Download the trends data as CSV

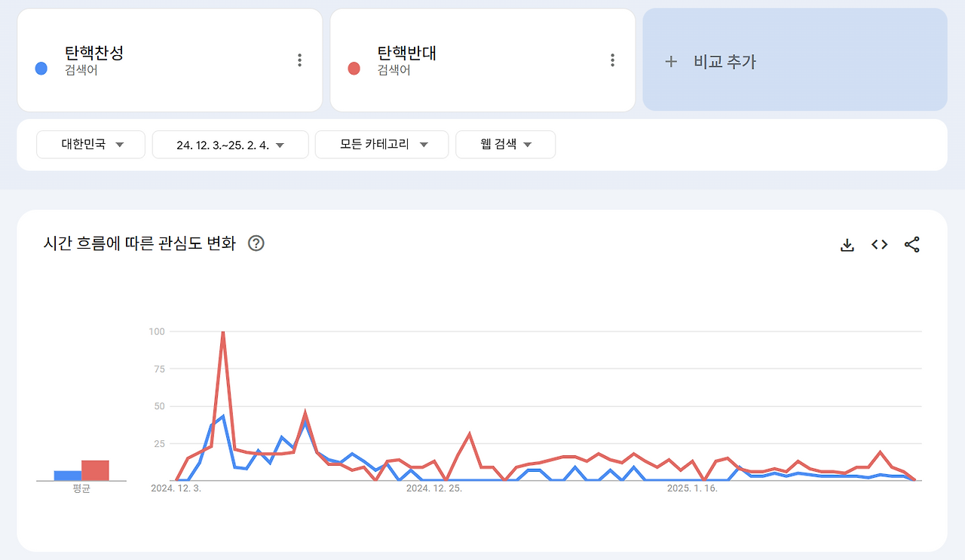(x=847, y=244)
